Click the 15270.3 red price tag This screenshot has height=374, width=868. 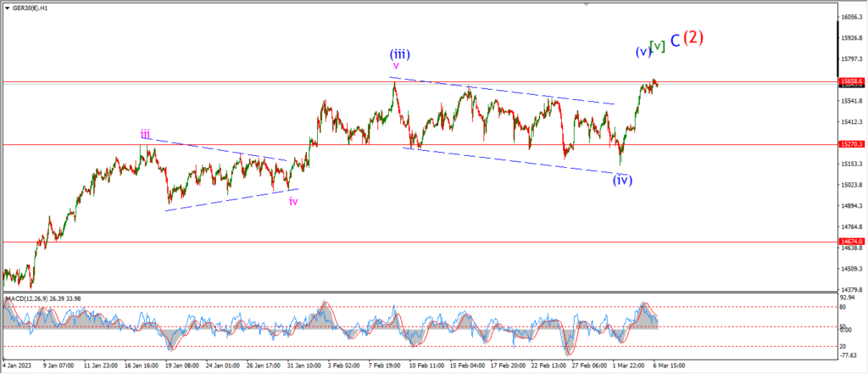click(851, 144)
